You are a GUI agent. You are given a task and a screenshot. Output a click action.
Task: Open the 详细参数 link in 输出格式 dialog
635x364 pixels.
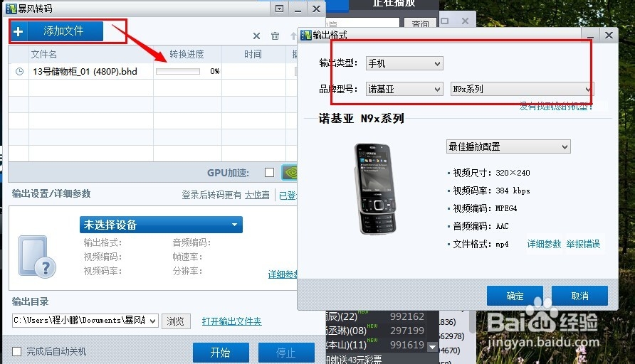544,244
